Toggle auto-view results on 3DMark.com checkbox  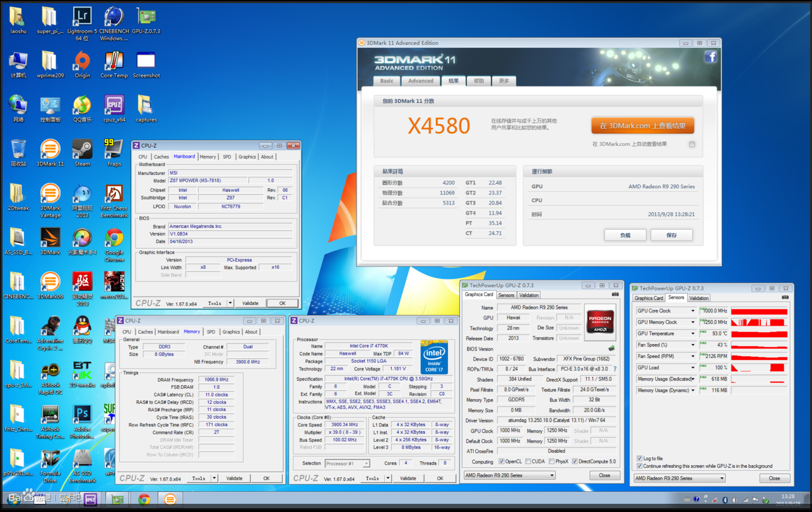tap(692, 144)
